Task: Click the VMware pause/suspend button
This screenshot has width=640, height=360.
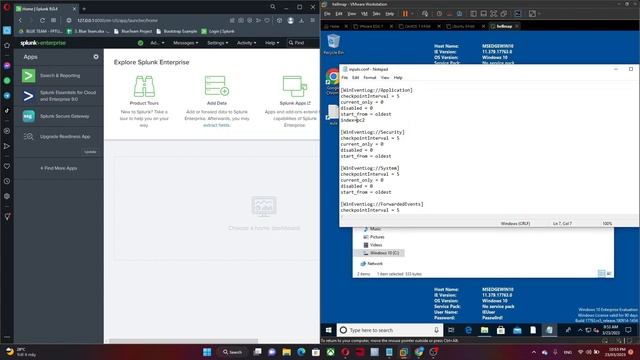Action: click(405, 13)
